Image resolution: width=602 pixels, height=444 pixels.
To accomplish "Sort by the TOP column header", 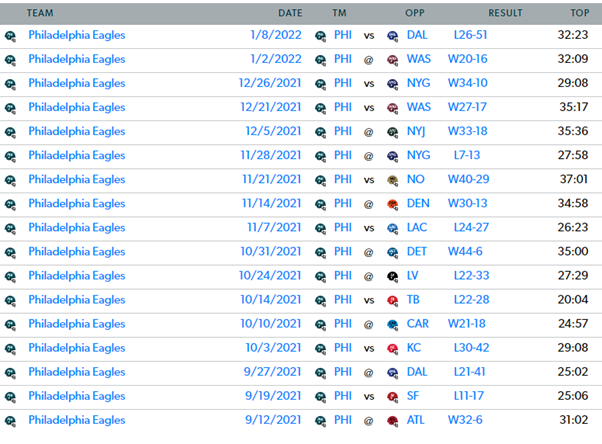I will point(580,13).
